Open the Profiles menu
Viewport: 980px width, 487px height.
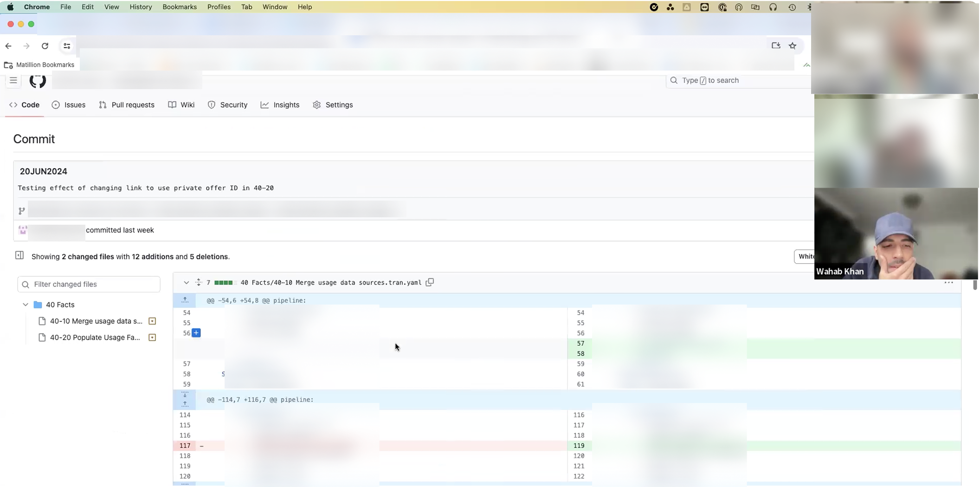point(219,7)
